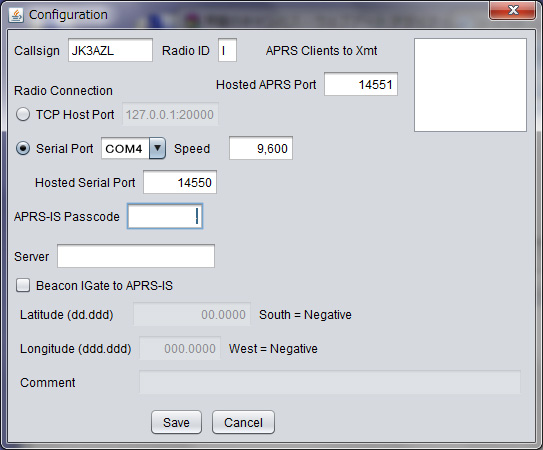Expand the COM4 serial port dropdown arrow
This screenshot has height=450, width=543.
[157, 148]
